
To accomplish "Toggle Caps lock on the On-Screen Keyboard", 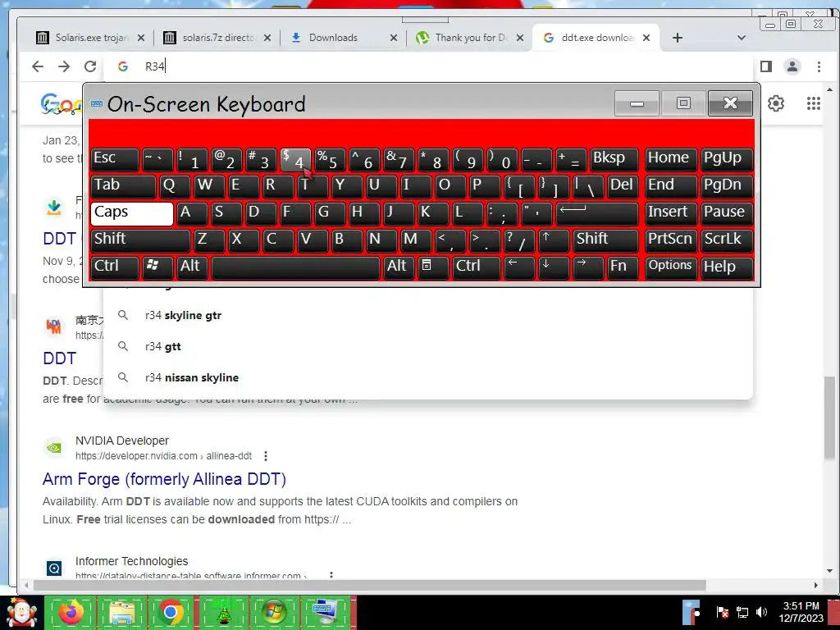I will click(132, 213).
